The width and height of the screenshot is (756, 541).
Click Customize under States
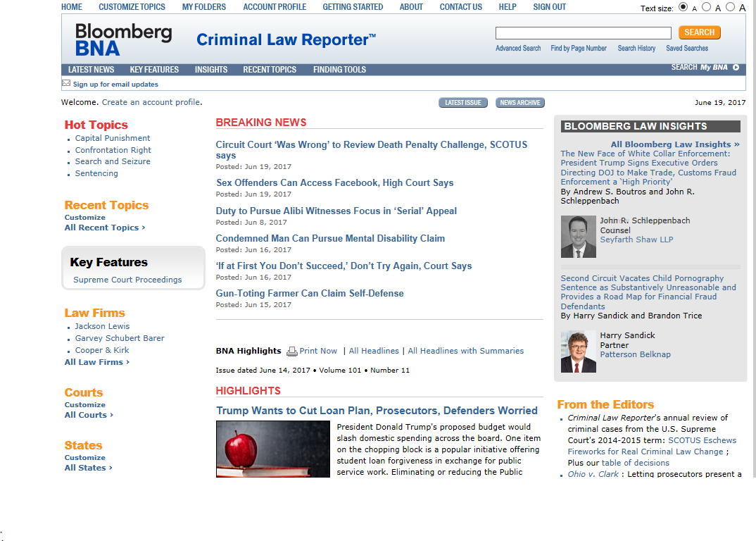85,457
